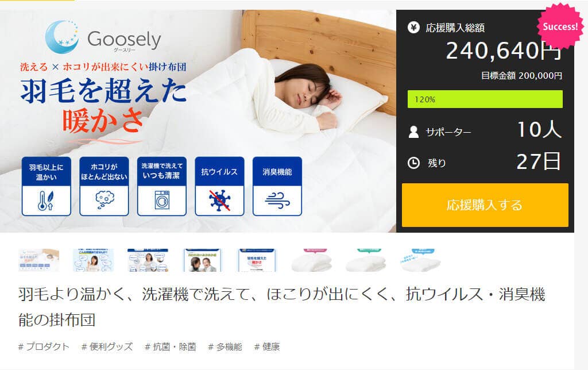Viewport: 588px width, 370px height.
Task: Select the first sleeping-woman thumbnail
Action: pyautogui.click(x=39, y=260)
